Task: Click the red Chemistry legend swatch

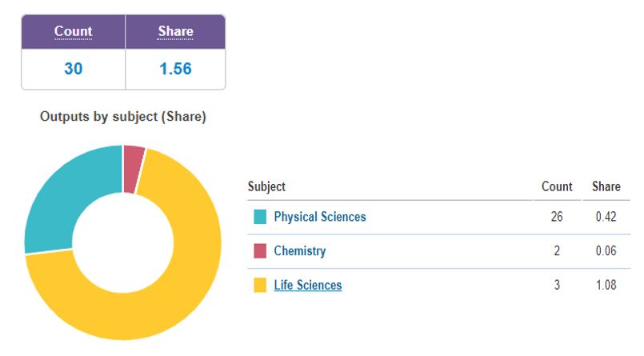Action: coord(260,250)
